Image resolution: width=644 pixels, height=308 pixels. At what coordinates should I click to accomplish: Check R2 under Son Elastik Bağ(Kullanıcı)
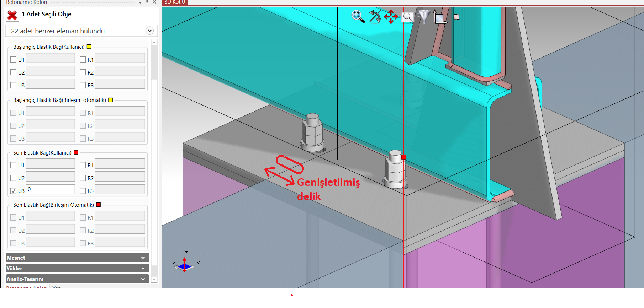tap(83, 178)
